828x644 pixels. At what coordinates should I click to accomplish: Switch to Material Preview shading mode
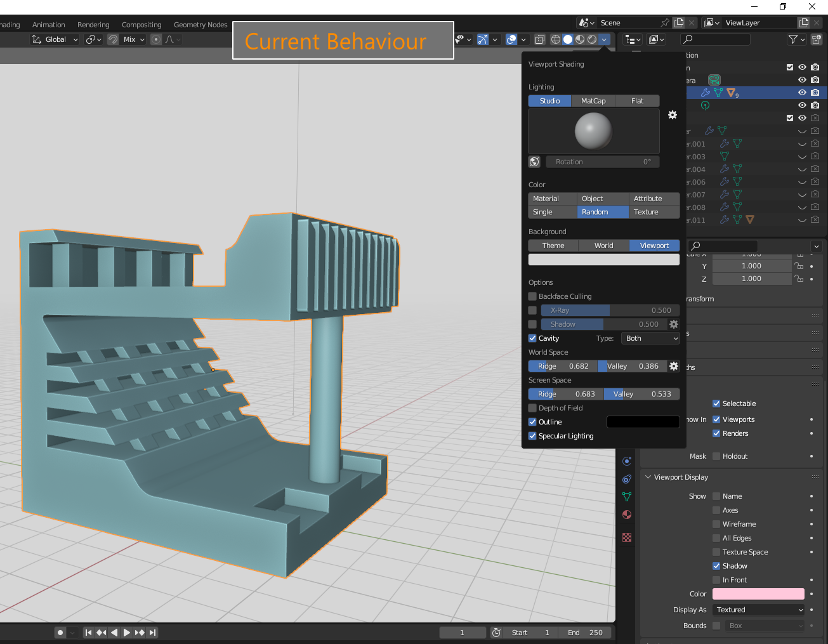tap(580, 39)
